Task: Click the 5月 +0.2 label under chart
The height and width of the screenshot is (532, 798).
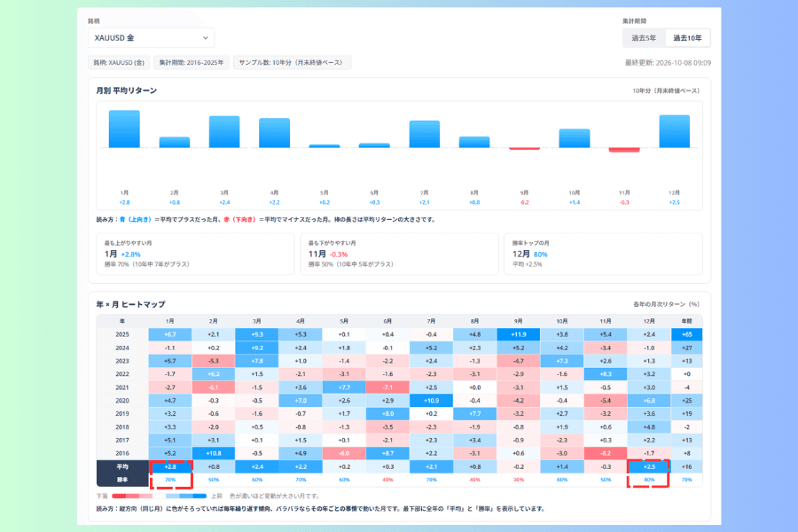Action: 325,203
